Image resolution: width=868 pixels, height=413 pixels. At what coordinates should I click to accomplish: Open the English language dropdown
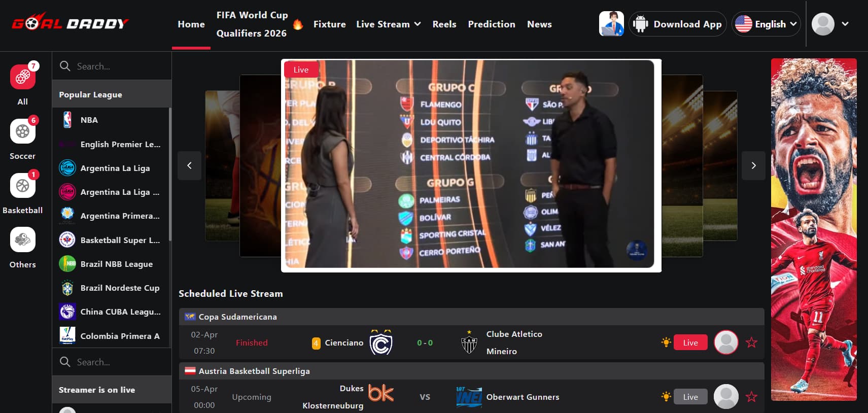click(x=766, y=24)
